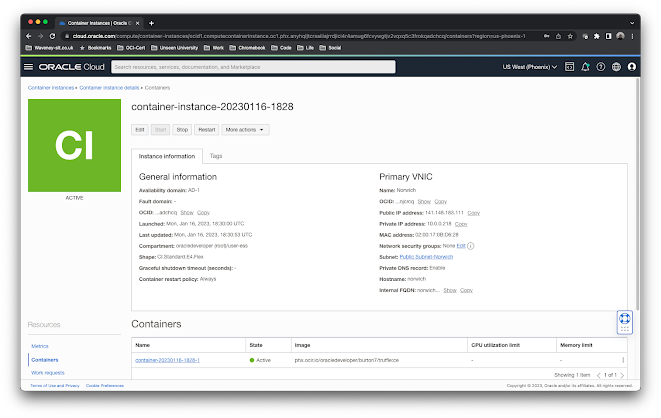Copy the Private IP address
661x418 pixels.
[461, 224]
